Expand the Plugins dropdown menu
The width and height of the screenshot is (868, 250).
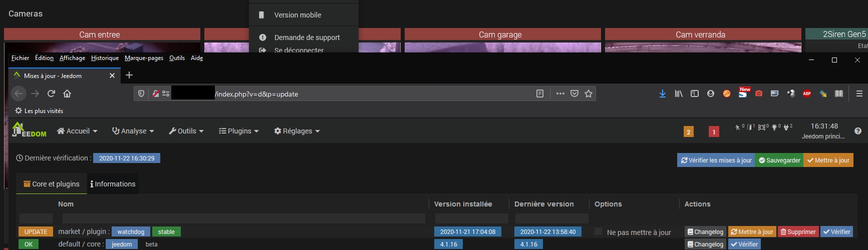point(239,131)
